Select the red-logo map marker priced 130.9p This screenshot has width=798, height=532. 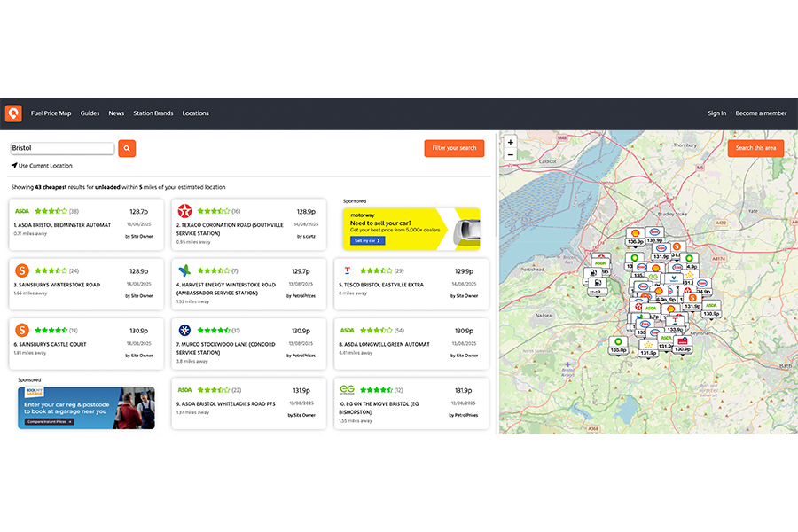(x=683, y=345)
